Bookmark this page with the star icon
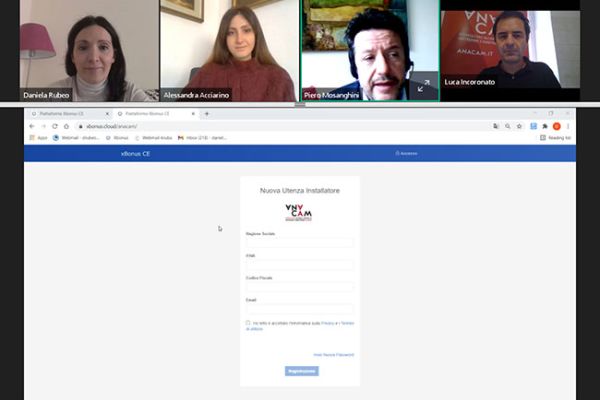 [519, 126]
